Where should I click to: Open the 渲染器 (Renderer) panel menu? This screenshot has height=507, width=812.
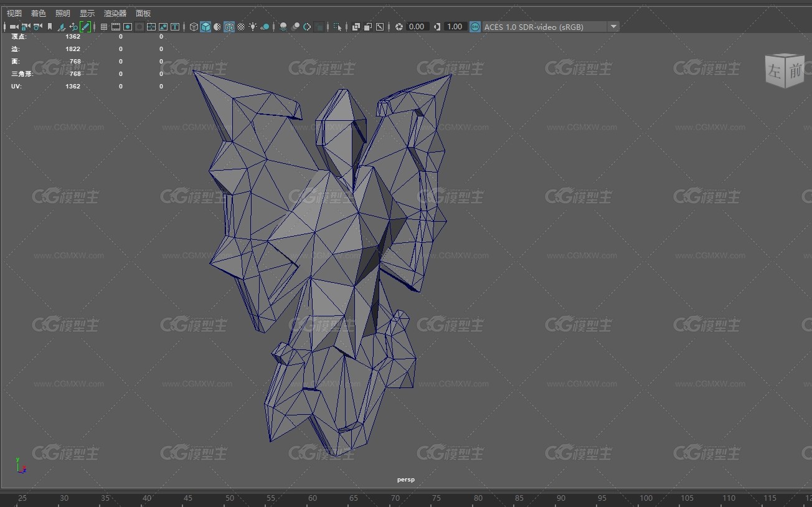point(115,13)
